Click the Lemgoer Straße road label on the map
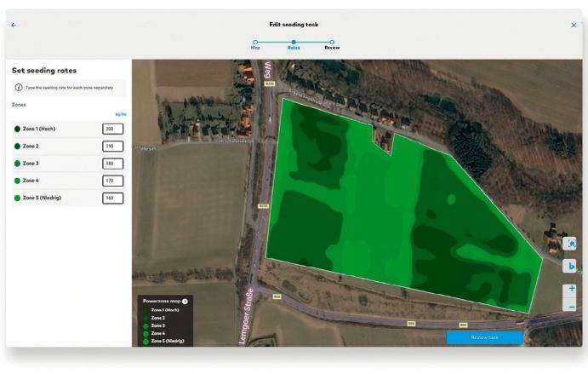The image size is (588, 374). pos(245,316)
